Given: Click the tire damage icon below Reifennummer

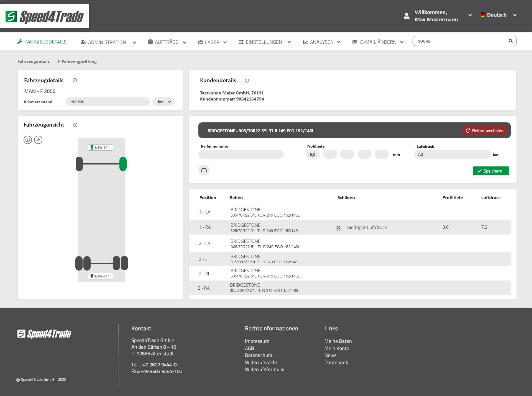Looking at the screenshot, I should click(204, 170).
